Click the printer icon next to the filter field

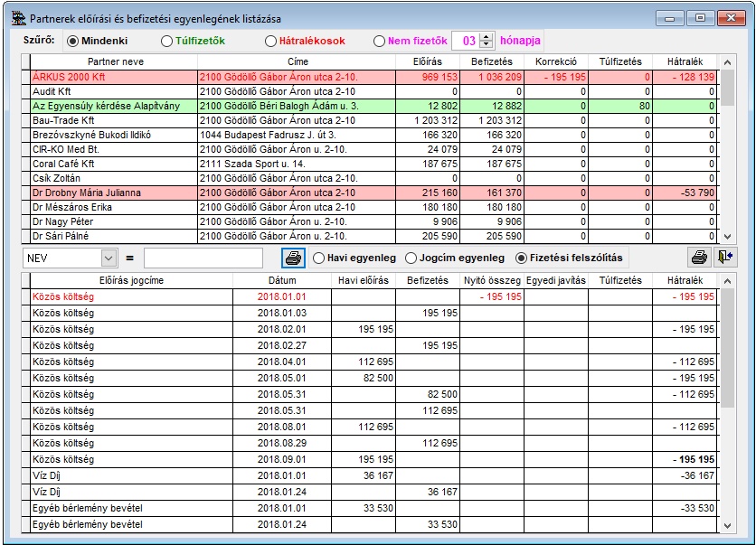(294, 258)
